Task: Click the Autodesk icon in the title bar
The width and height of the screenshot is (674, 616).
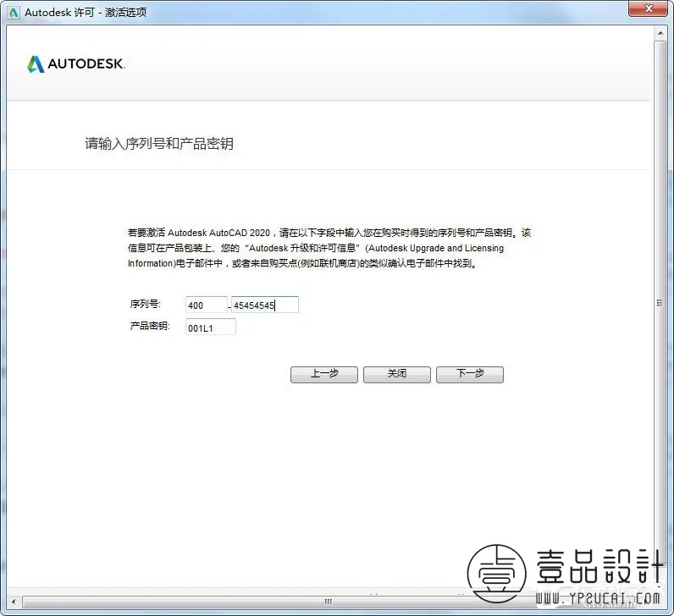Action: pyautogui.click(x=14, y=13)
